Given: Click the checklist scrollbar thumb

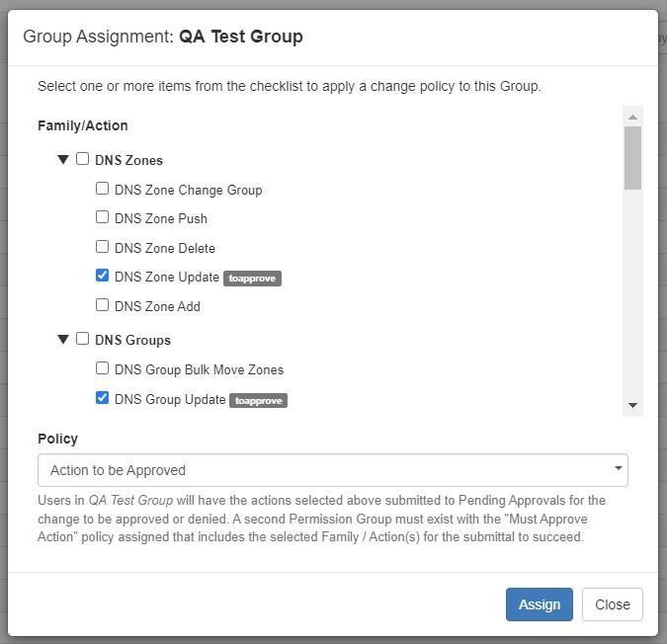Looking at the screenshot, I should point(632,157).
